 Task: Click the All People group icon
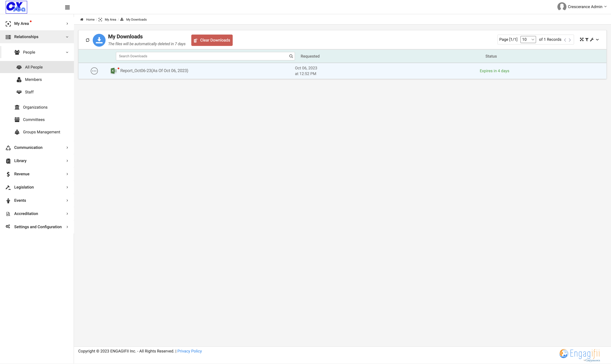coord(19,67)
